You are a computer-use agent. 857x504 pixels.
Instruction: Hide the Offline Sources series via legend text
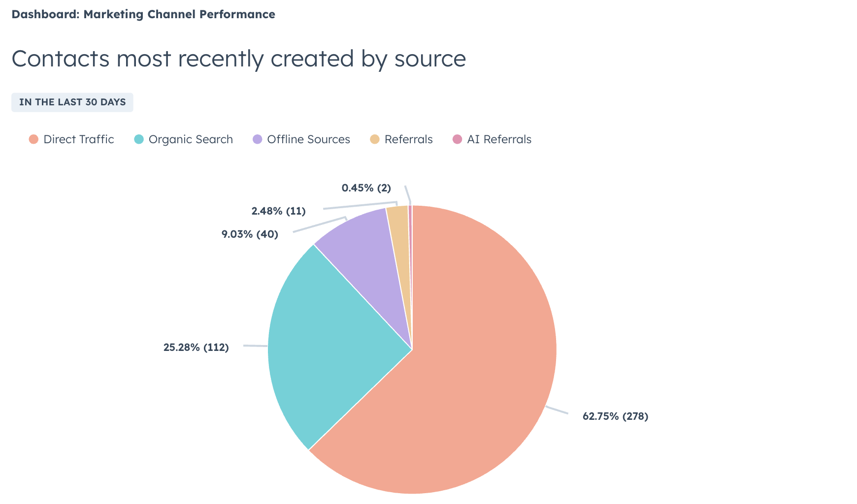pyautogui.click(x=308, y=139)
